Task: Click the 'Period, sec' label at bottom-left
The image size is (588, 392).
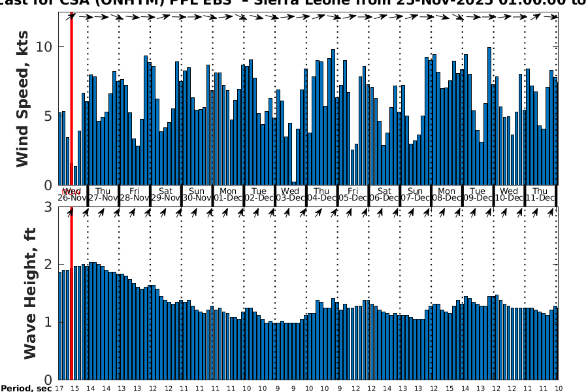Action: pos(26,388)
